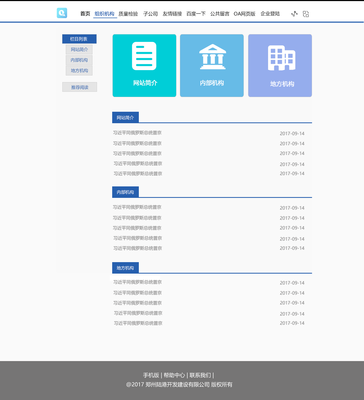Select 网站简介 in the left sidebar

79,50
